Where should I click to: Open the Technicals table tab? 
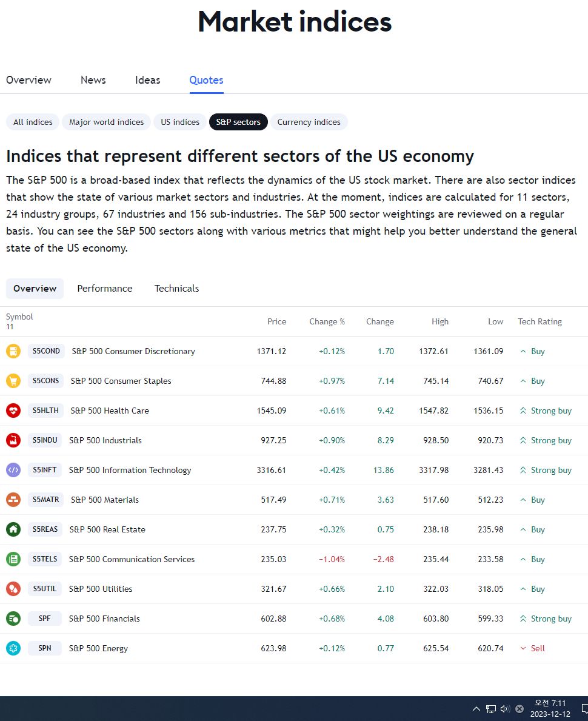(x=176, y=288)
